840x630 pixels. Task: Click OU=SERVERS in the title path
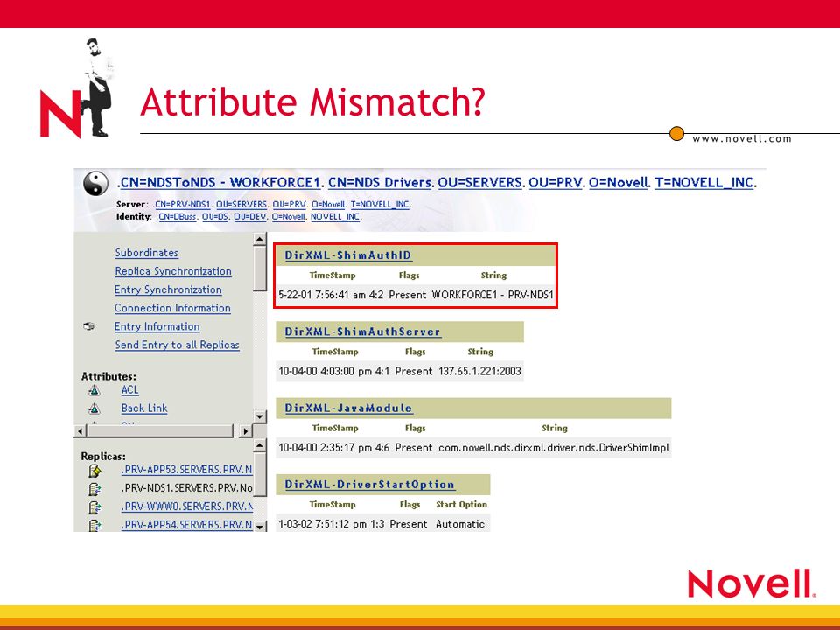(x=480, y=183)
